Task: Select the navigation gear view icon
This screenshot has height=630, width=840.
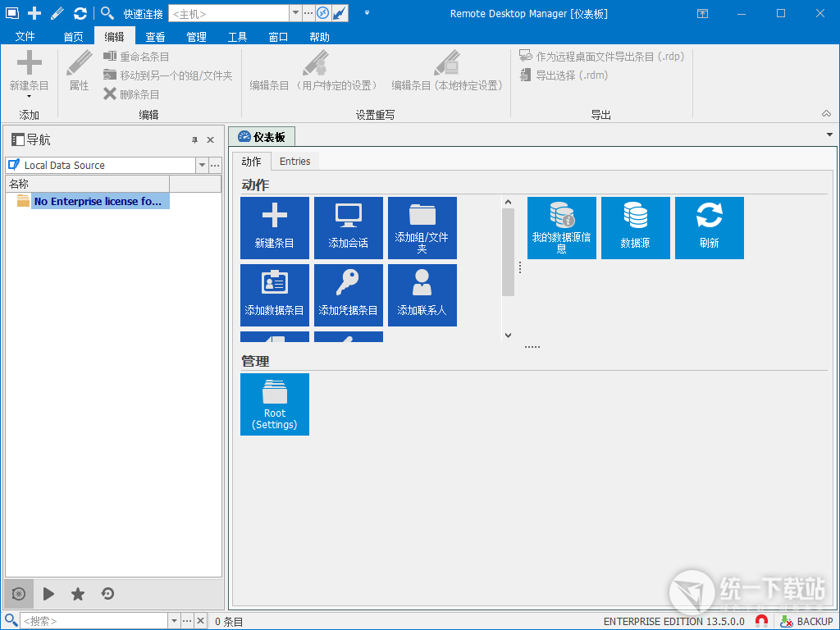Action: [19, 594]
